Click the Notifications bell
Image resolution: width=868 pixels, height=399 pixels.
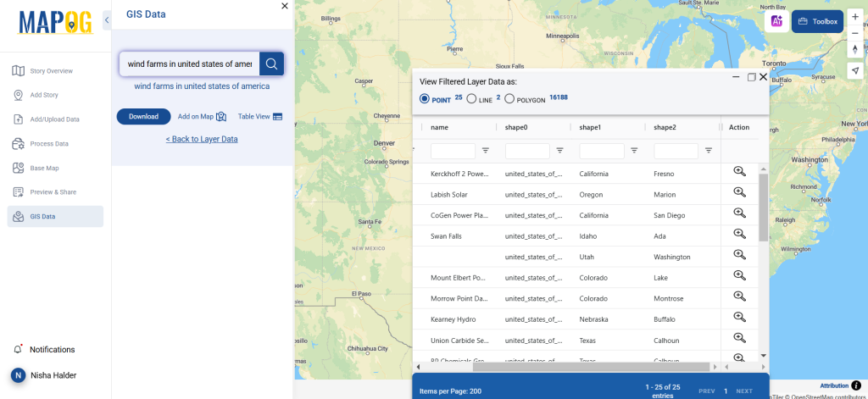click(18, 350)
